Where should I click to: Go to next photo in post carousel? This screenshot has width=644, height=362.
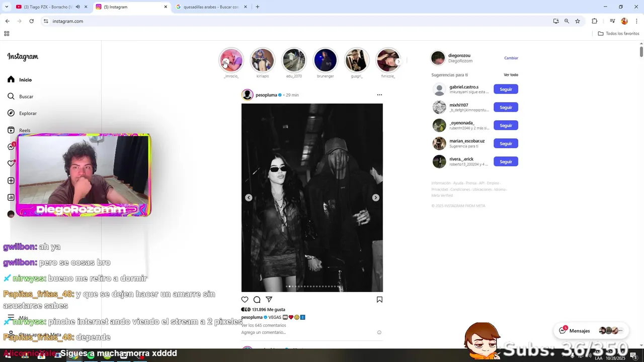[x=376, y=198]
